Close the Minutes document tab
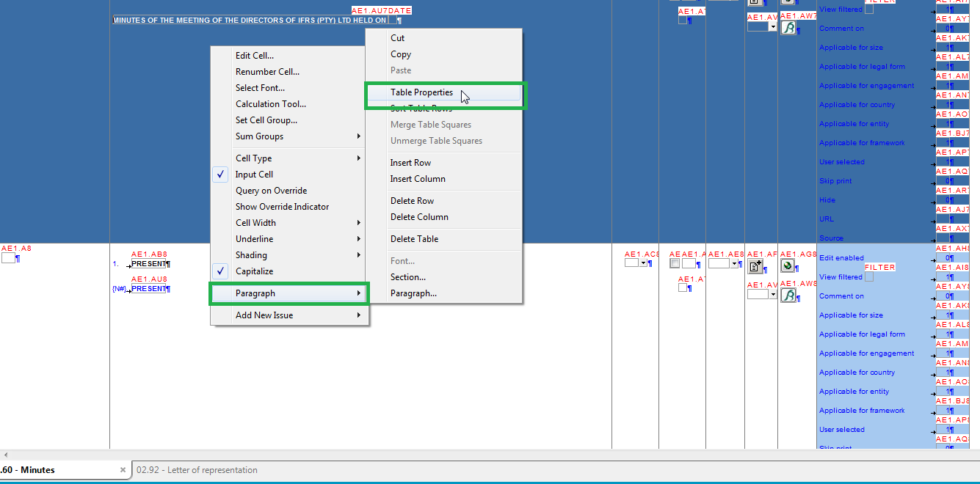Screen dimensions: 980x484 123,470
